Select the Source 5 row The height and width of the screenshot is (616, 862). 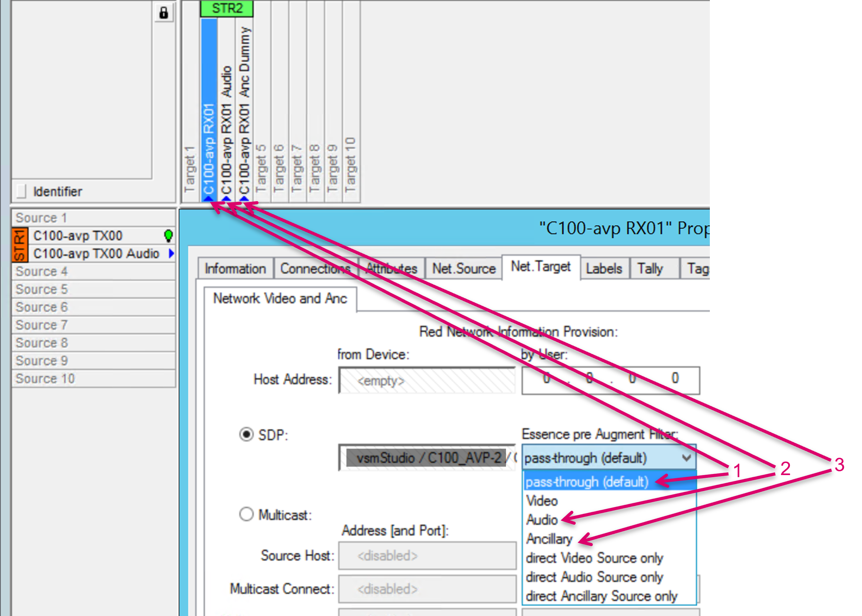coord(93,289)
